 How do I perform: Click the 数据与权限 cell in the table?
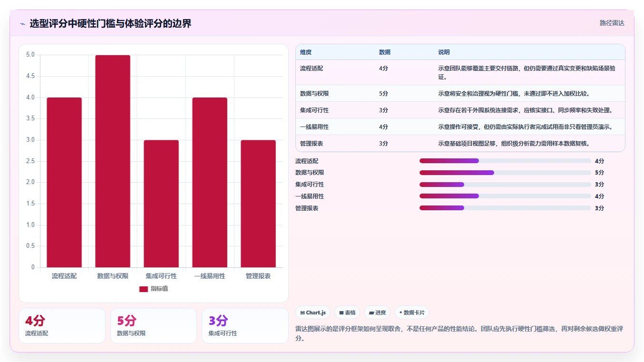(314, 94)
